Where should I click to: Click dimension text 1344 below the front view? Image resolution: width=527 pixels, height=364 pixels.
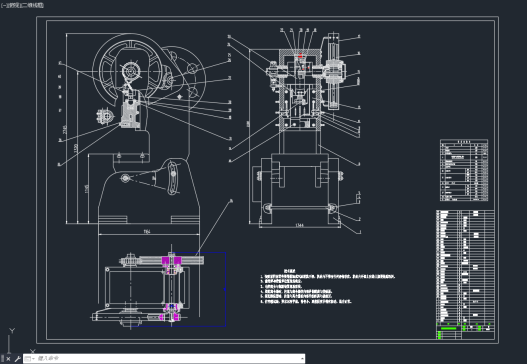tap(299, 225)
